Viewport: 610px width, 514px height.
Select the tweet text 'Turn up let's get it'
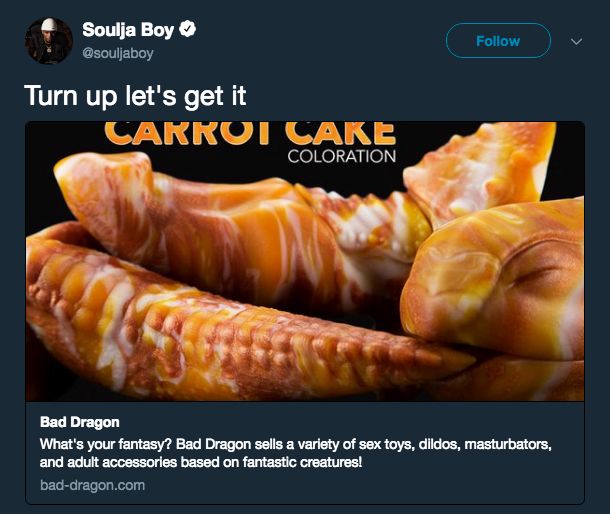click(135, 96)
